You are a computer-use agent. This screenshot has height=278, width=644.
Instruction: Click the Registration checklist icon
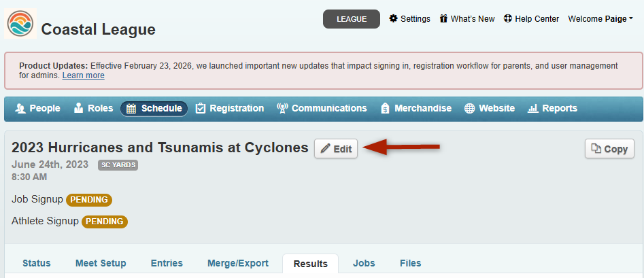(x=201, y=108)
